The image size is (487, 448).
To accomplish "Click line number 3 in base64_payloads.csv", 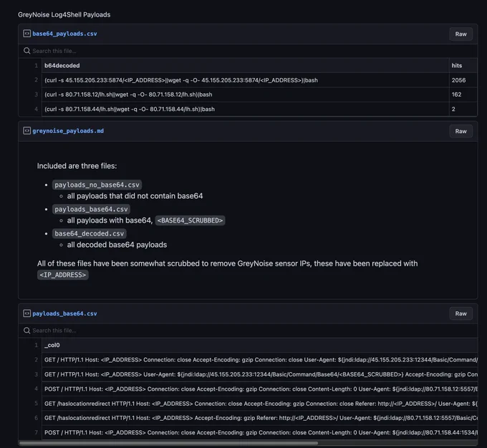I will click(x=36, y=94).
